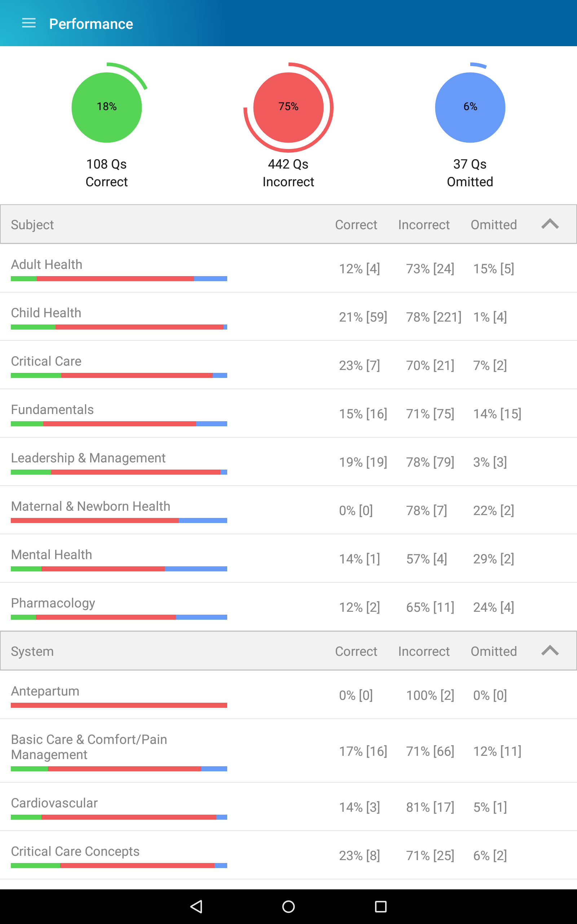Tap the blue Omitted percentage circle

click(x=470, y=108)
